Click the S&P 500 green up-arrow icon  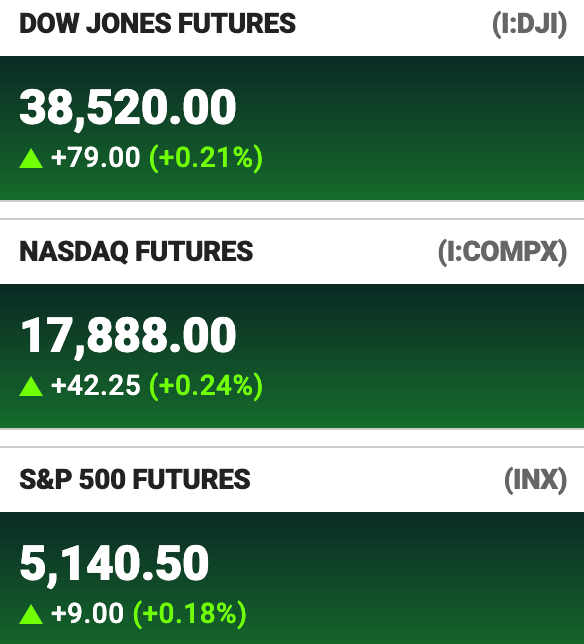click(x=31, y=614)
